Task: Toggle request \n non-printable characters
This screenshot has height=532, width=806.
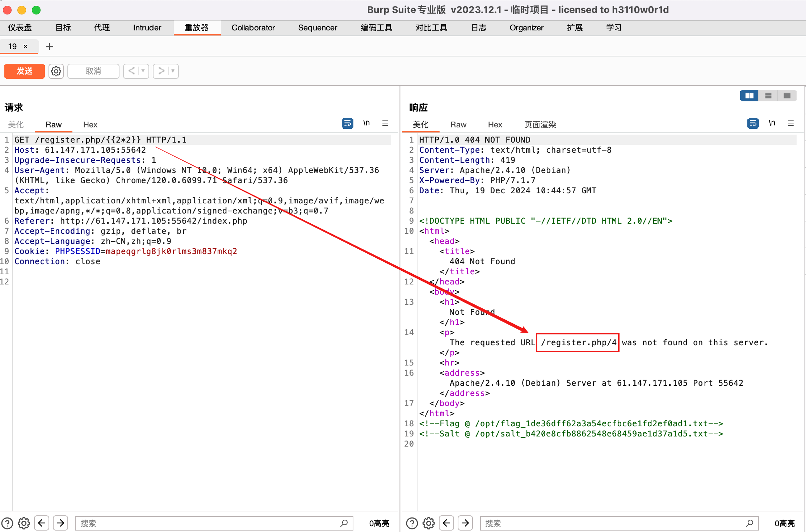Action: click(x=366, y=123)
